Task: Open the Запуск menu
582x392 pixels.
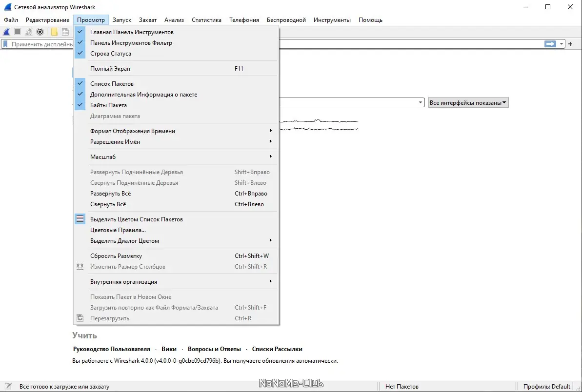Action: click(122, 20)
